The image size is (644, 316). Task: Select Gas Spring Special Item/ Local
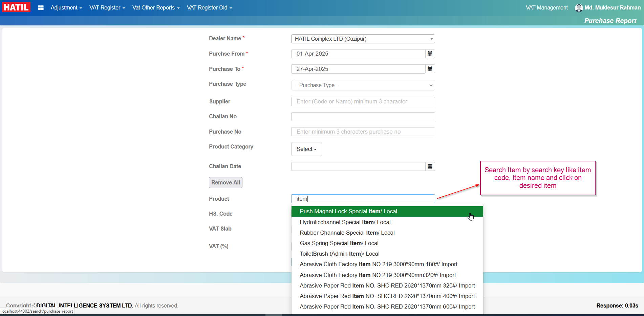point(387,243)
